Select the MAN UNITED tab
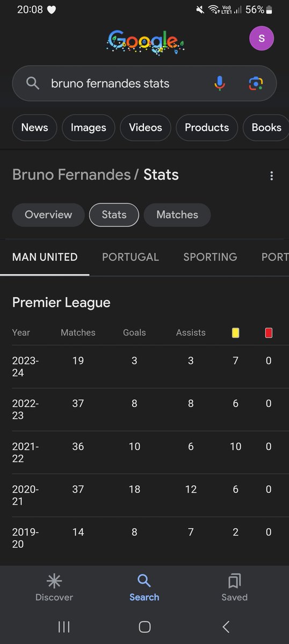The image size is (289, 644). (x=45, y=257)
